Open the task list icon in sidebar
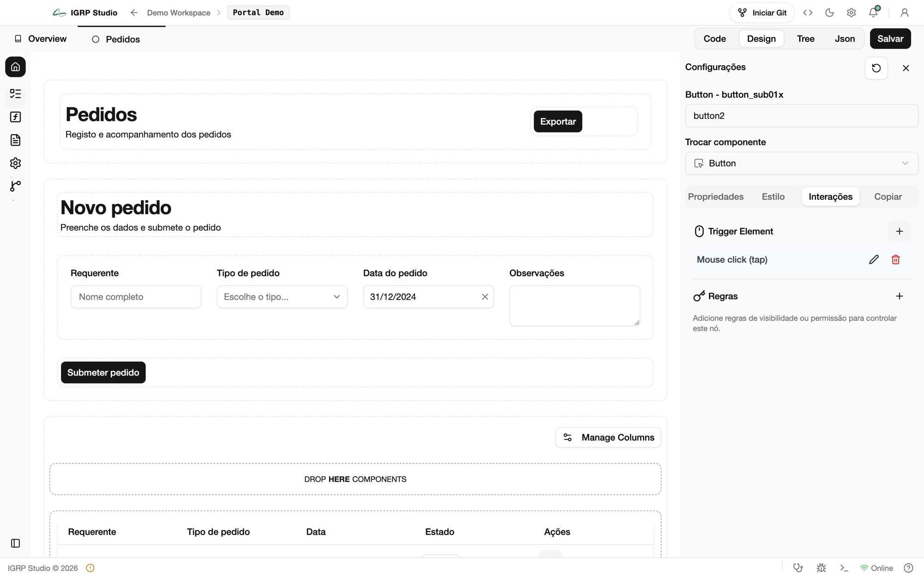The width and height of the screenshot is (924, 578). (15, 94)
